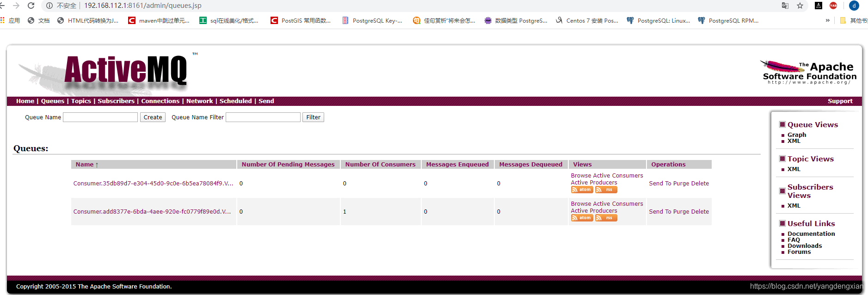Open the Centos 7 安装 bookmark

coord(587,20)
